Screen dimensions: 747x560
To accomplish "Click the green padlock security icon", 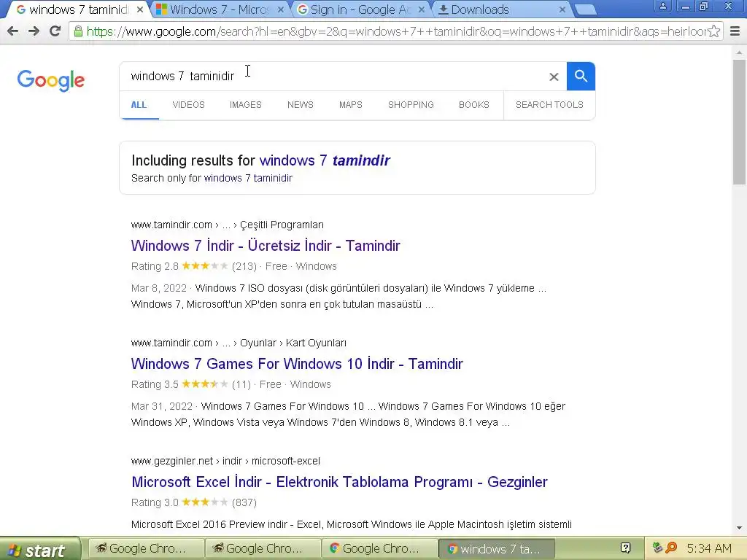I will point(78,31).
